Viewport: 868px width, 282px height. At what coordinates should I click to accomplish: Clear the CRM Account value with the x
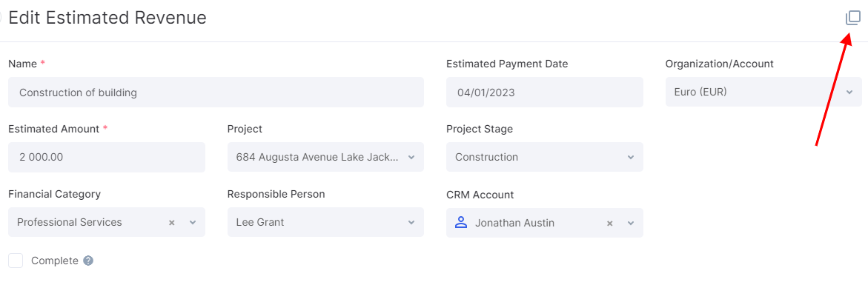point(609,224)
